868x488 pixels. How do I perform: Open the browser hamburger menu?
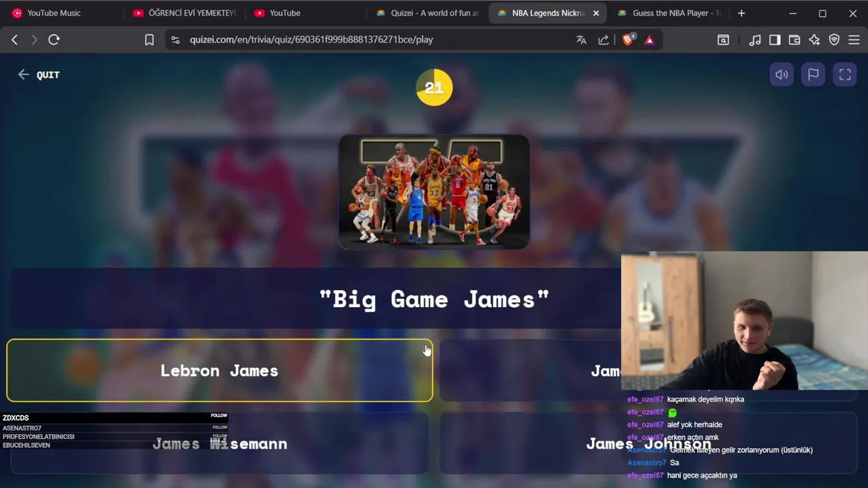(854, 40)
